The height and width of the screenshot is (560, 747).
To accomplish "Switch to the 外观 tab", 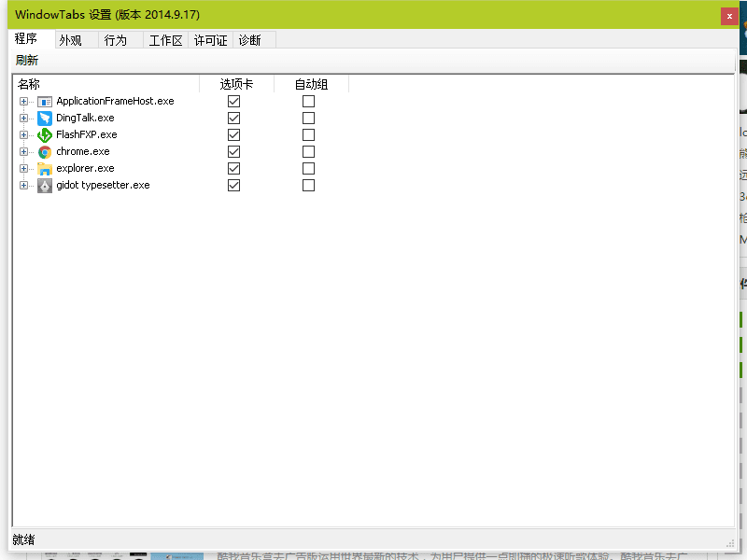I will (73, 40).
